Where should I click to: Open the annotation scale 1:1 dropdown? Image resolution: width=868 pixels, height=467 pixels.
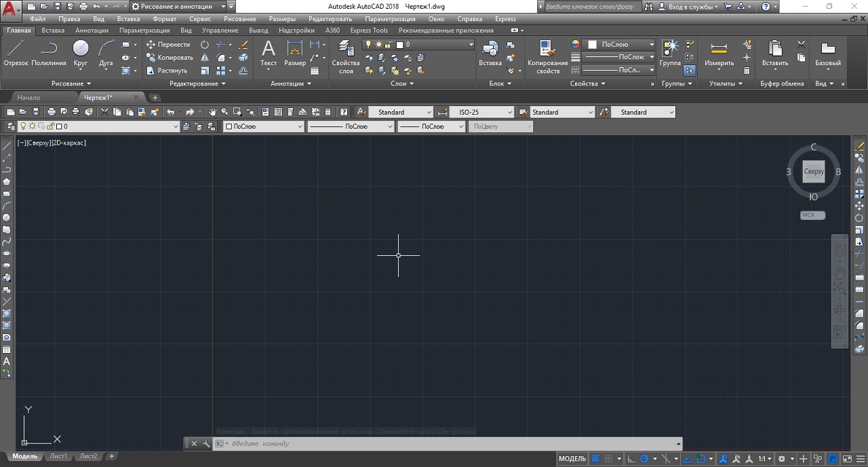[x=765, y=459]
